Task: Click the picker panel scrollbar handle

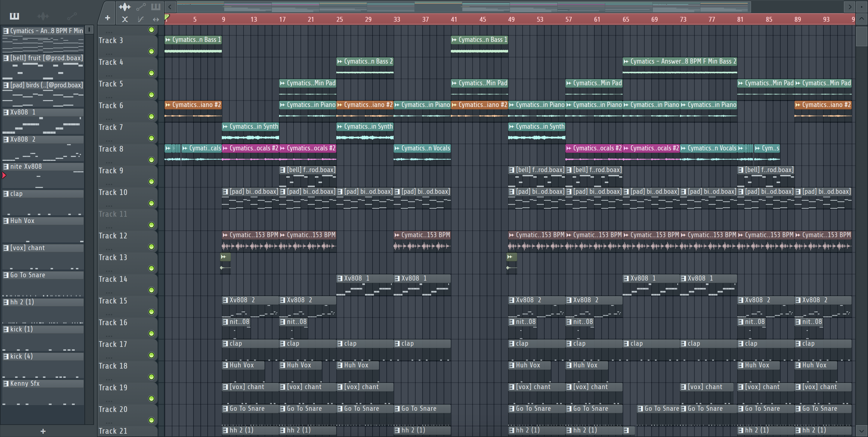Action: point(89,30)
